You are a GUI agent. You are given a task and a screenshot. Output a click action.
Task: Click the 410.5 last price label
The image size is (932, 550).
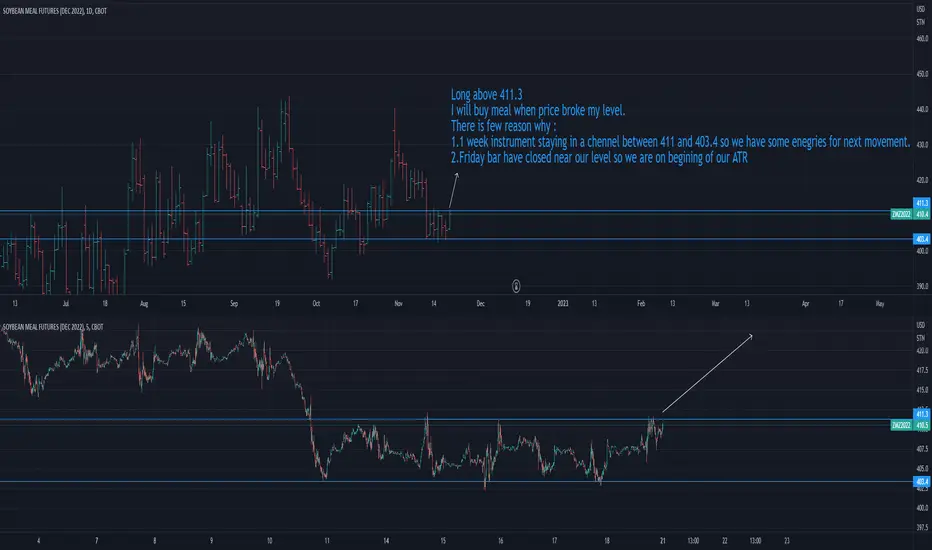tap(922, 425)
